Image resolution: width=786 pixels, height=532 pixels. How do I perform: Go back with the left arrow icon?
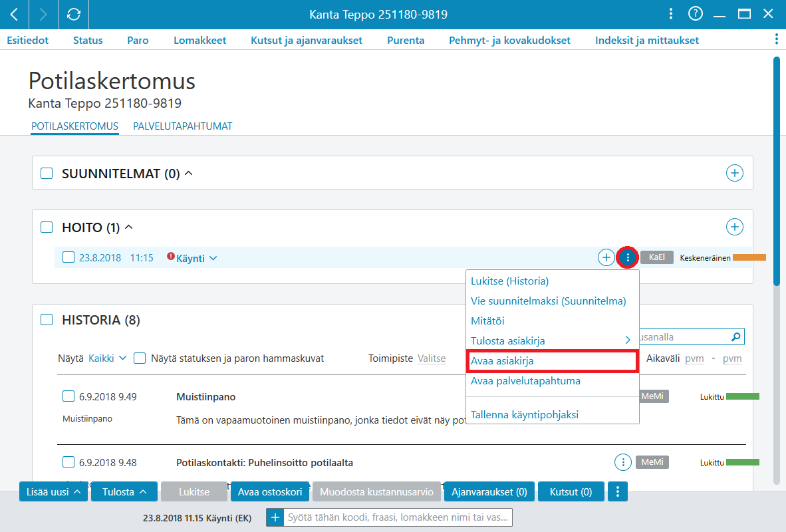[x=15, y=15]
